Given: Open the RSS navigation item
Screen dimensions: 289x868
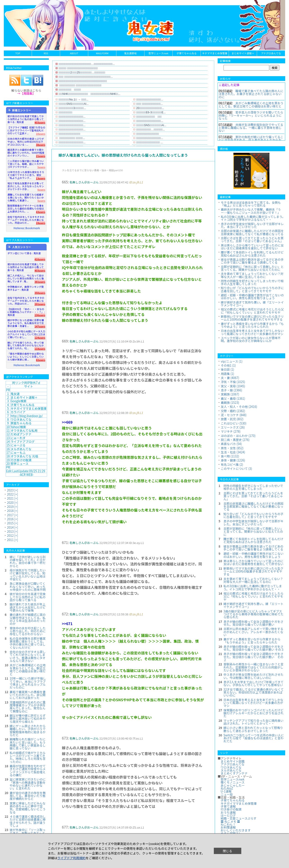Looking at the screenshot, I should tap(46, 53).
